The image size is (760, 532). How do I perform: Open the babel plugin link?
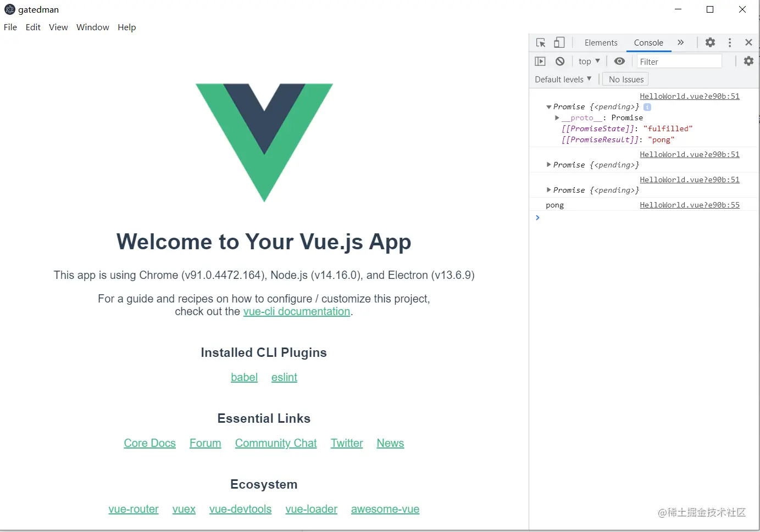click(x=245, y=377)
